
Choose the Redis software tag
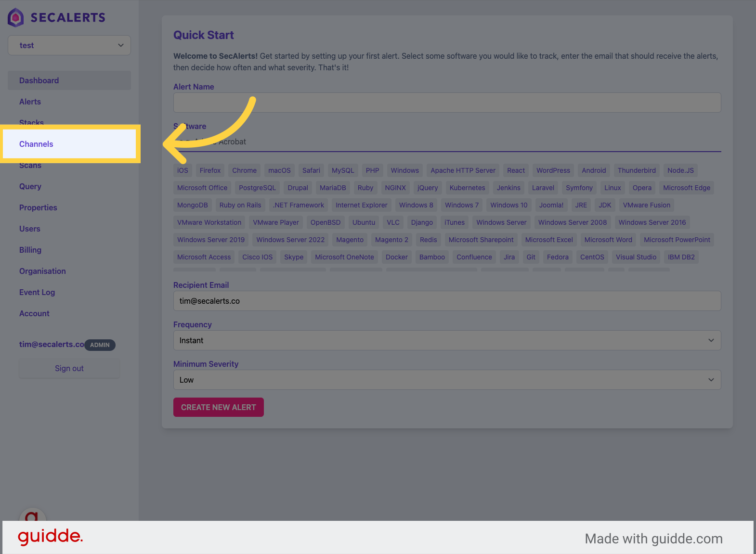point(428,240)
